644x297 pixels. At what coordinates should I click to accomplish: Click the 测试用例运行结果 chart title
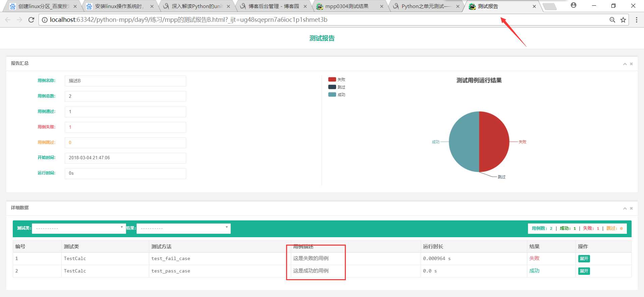point(479,81)
